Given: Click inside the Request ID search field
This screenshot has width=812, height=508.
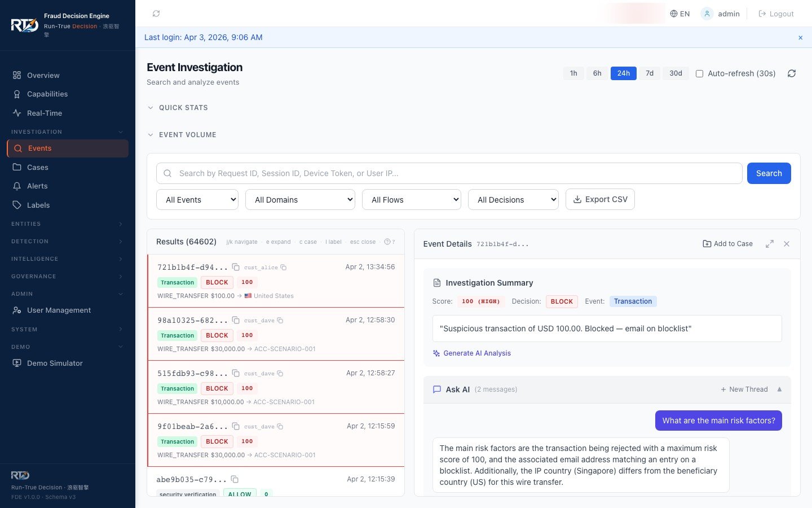Looking at the screenshot, I should tap(395, 173).
